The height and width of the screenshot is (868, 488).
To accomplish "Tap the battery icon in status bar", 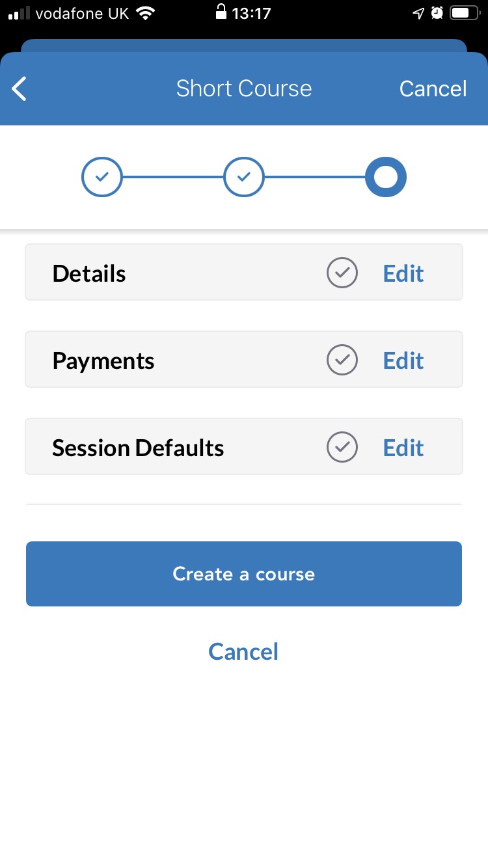I will [464, 13].
